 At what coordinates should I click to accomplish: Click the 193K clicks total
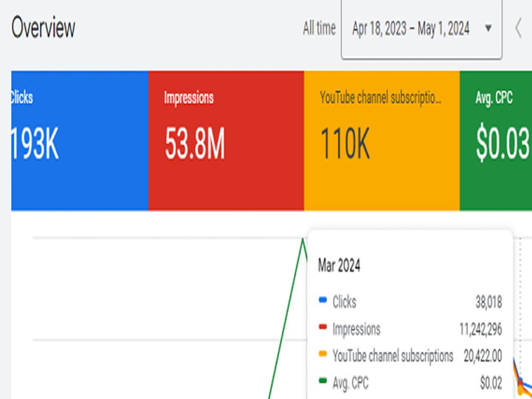(35, 144)
